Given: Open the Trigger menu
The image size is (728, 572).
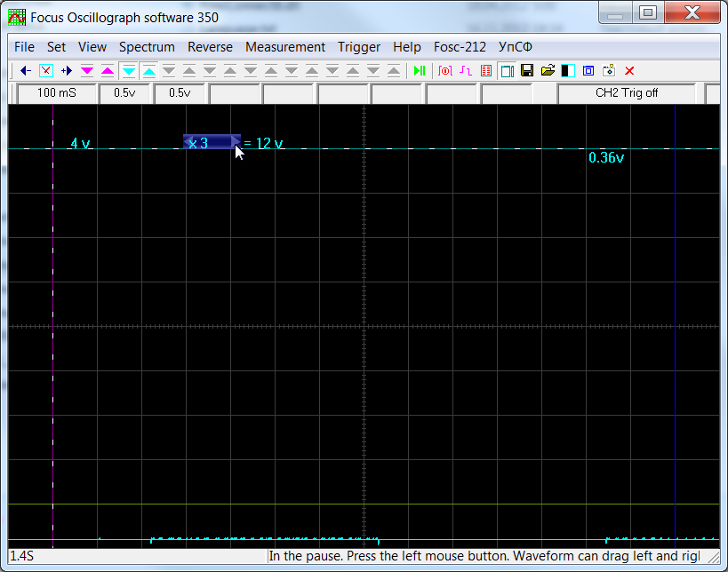Looking at the screenshot, I should (359, 47).
